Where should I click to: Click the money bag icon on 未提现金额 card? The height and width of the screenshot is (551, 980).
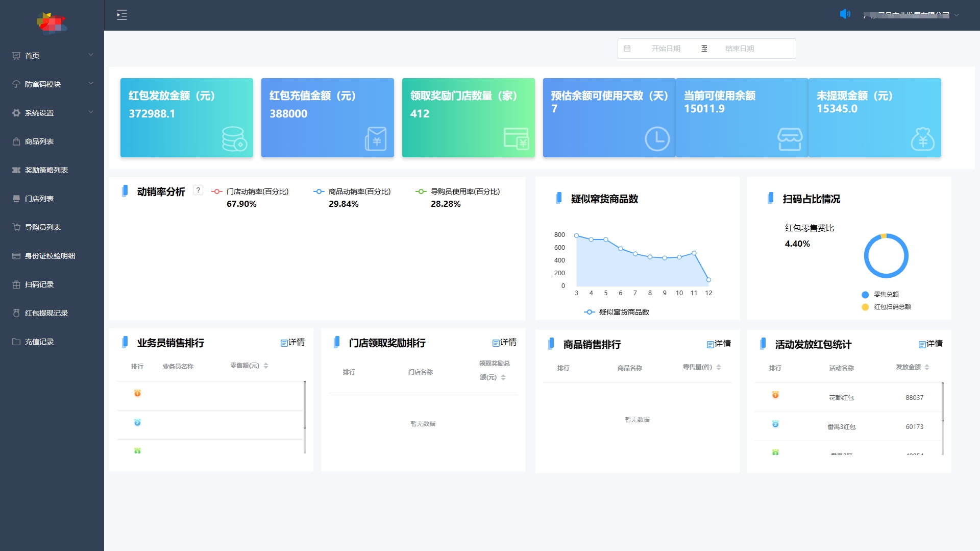click(x=923, y=139)
